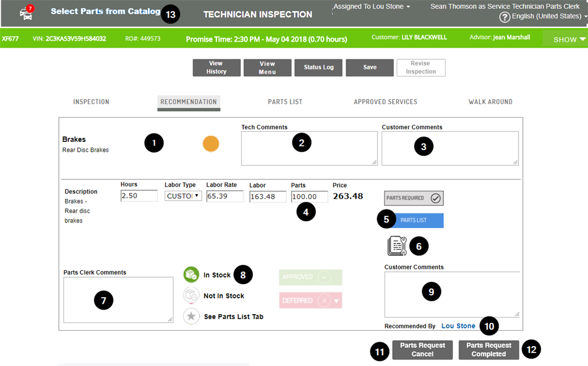
Task: Open the help question mark icon
Action: click(505, 16)
